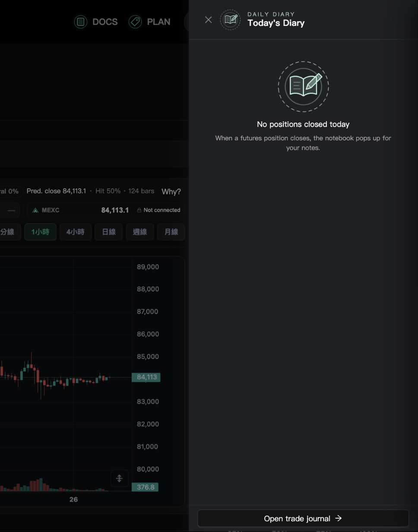
Task: Click the Daily Diary notebook header icon
Action: (231, 20)
